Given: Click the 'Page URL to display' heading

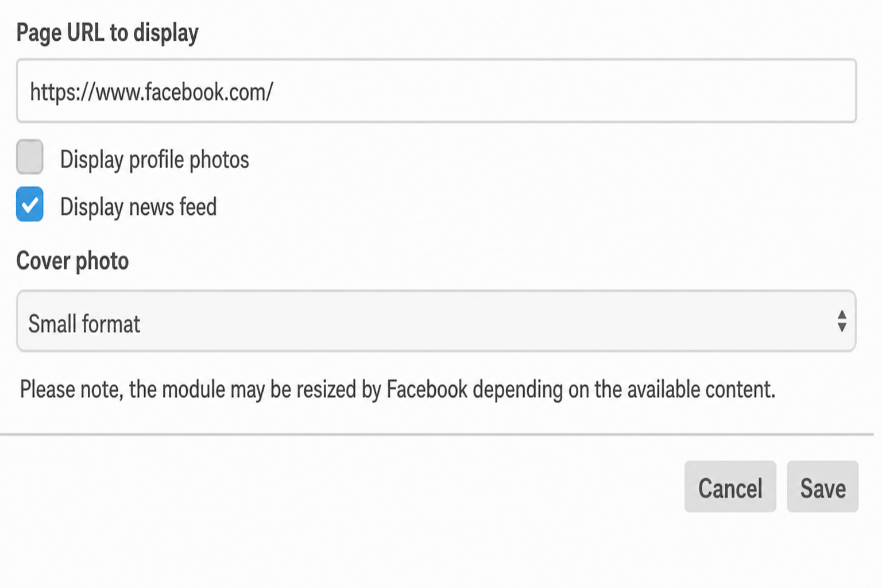Looking at the screenshot, I should pos(107,33).
